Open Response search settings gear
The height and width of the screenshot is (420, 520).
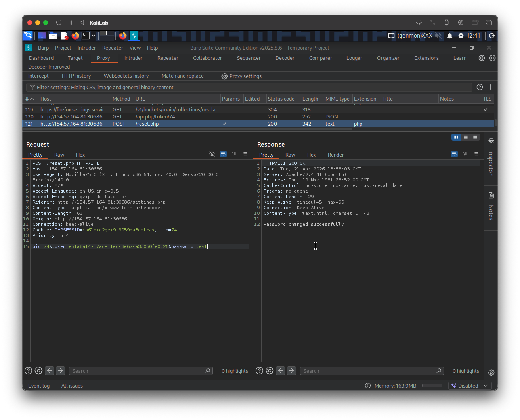click(270, 371)
